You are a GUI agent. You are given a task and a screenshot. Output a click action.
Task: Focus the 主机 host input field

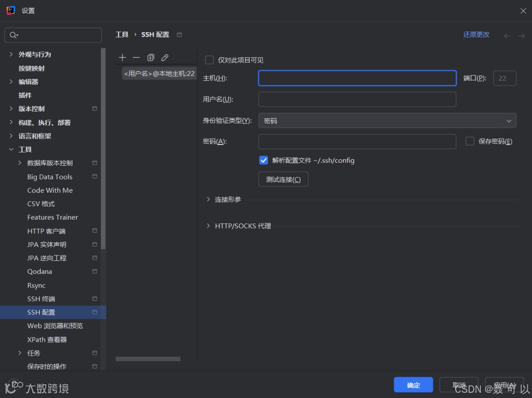pos(357,78)
